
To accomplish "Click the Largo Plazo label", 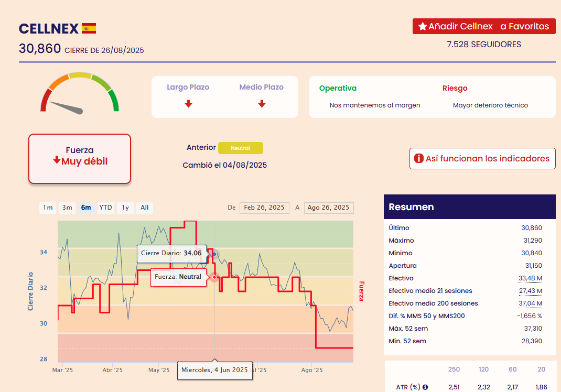I will pyautogui.click(x=188, y=88).
